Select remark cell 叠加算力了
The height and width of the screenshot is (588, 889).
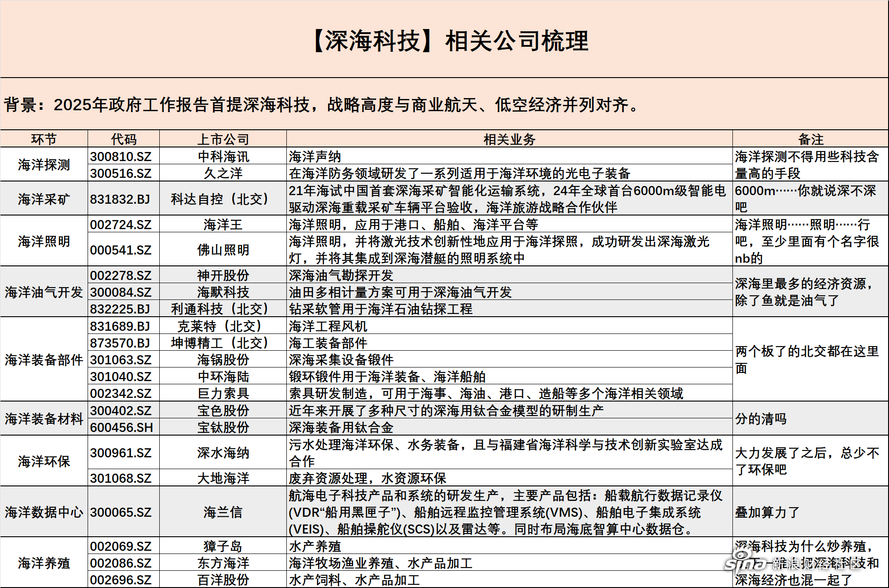tap(810, 512)
